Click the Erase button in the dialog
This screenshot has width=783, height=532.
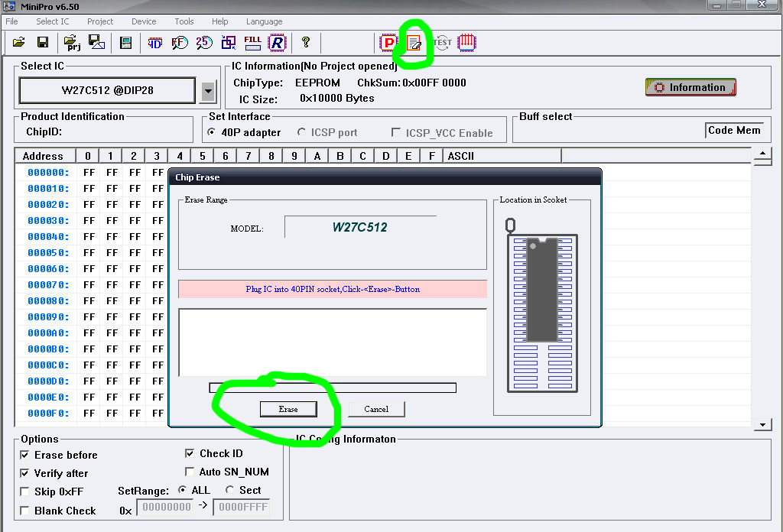pos(288,409)
